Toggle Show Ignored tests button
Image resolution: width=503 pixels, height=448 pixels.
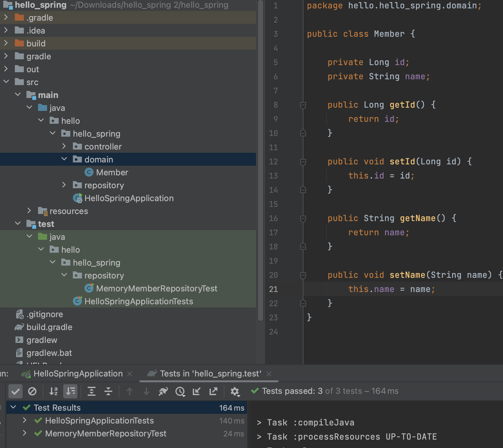tap(32, 391)
